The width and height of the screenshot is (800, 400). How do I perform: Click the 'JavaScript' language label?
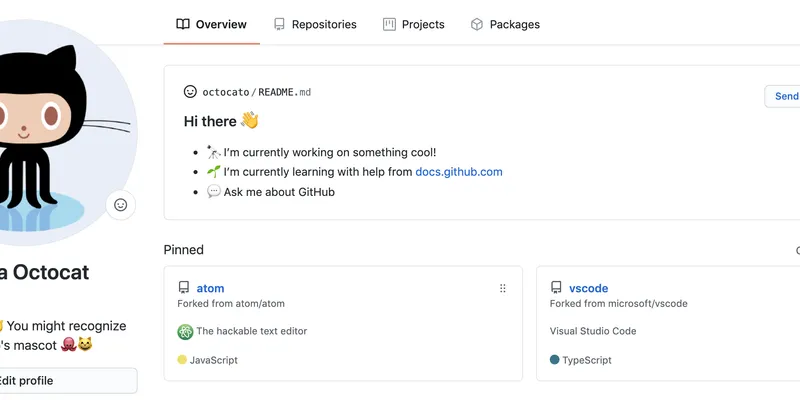214,360
